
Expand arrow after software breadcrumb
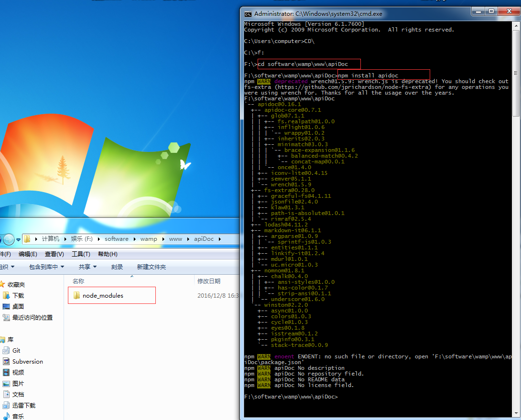(134, 239)
